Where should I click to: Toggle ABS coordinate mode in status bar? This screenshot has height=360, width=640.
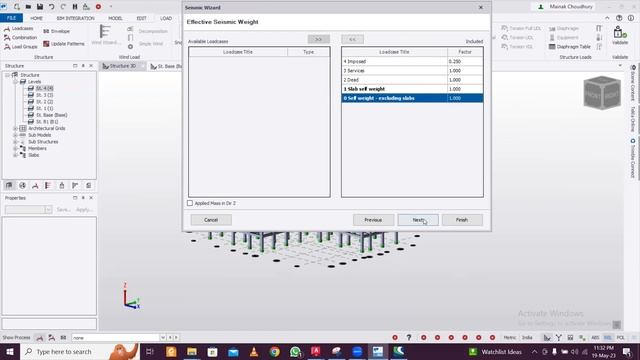coord(595,338)
